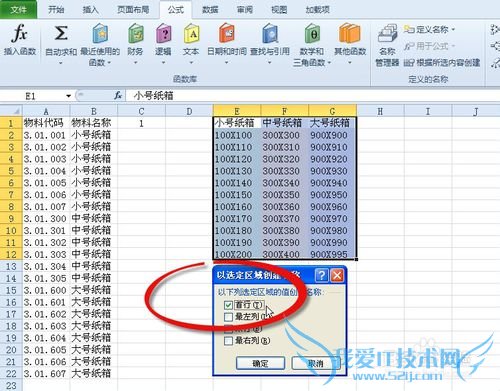Select cell 3.01.300 in column A
This screenshot has height=391, width=500.
pos(46,219)
